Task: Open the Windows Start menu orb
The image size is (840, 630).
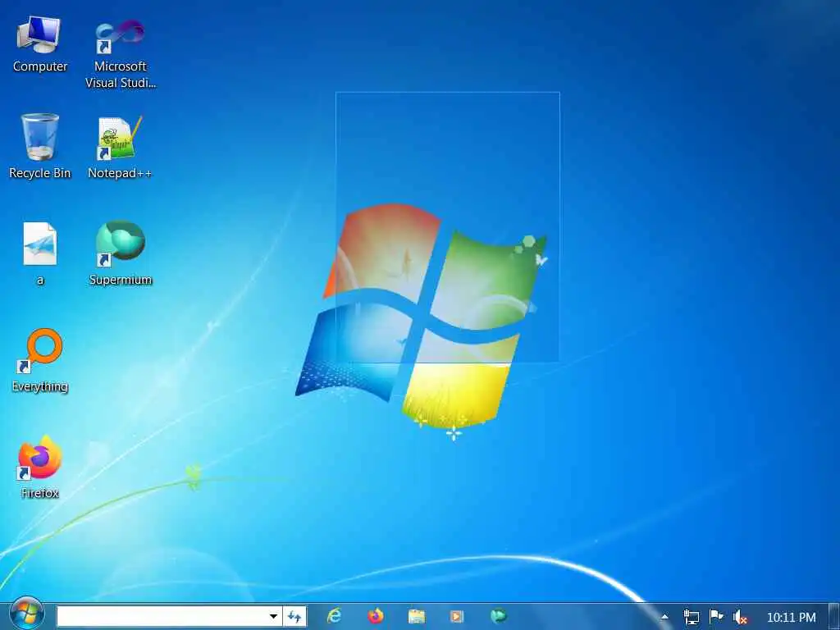Action: [x=26, y=614]
